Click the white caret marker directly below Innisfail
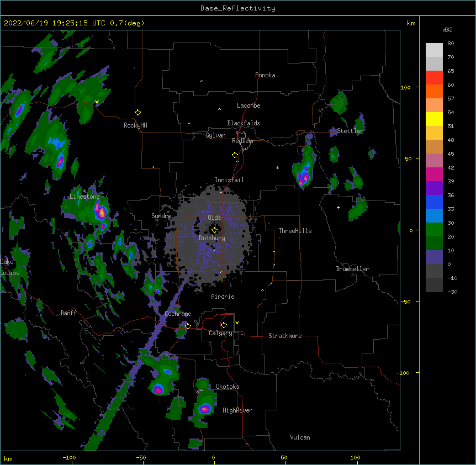This screenshot has width=476, height=465. [x=221, y=192]
